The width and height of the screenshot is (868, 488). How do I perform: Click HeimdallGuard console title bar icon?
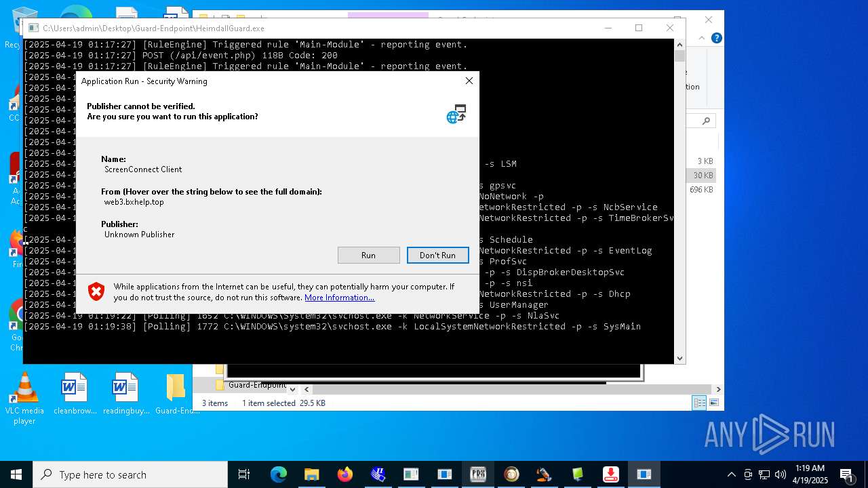point(32,28)
